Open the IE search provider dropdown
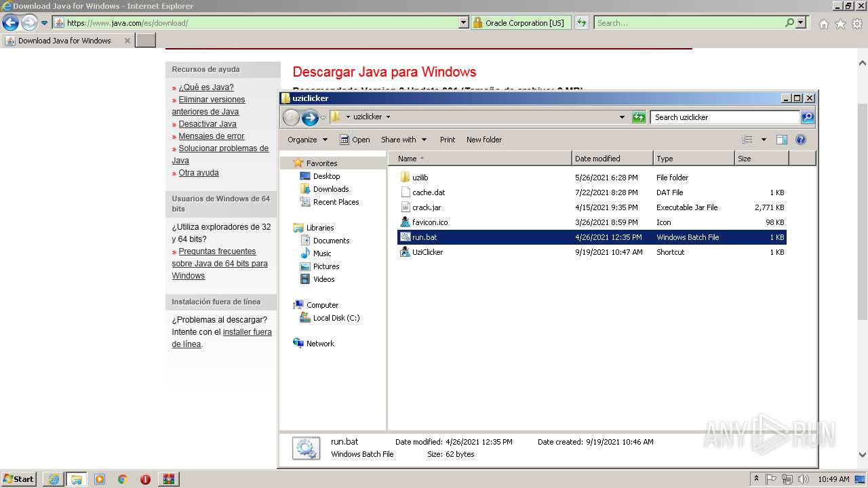868x488 pixels. (801, 23)
